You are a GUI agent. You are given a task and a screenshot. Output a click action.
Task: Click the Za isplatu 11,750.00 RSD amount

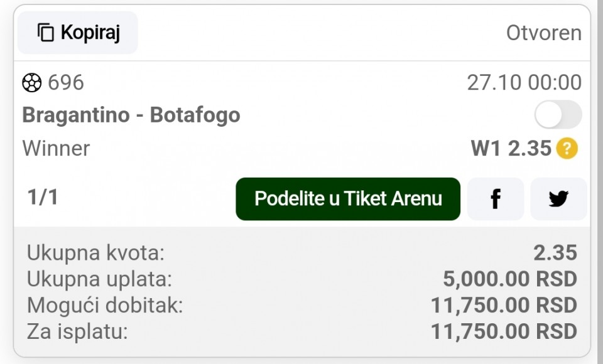504,331
